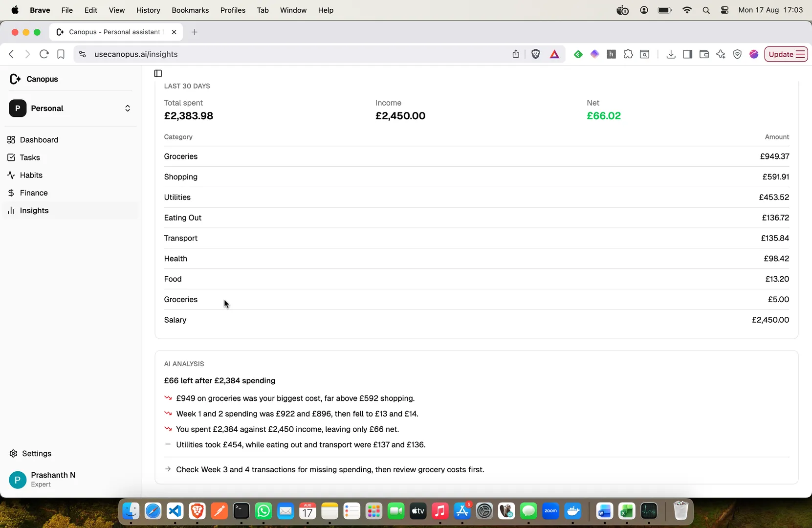The height and width of the screenshot is (528, 812).
Task: Expand the Personal workspace switcher
Action: tap(70, 108)
